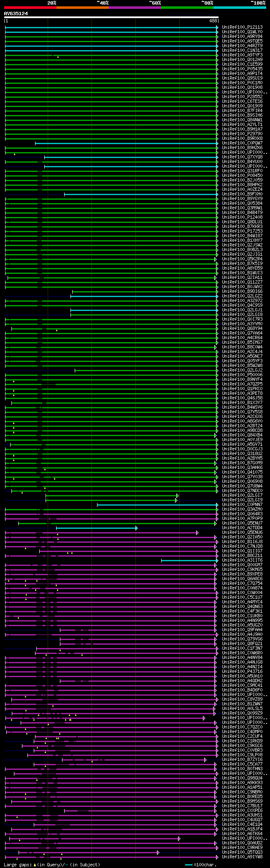270x868 pixels.
Task: Open hit UniRef100_A4RZT9
Action: (242, 46)
